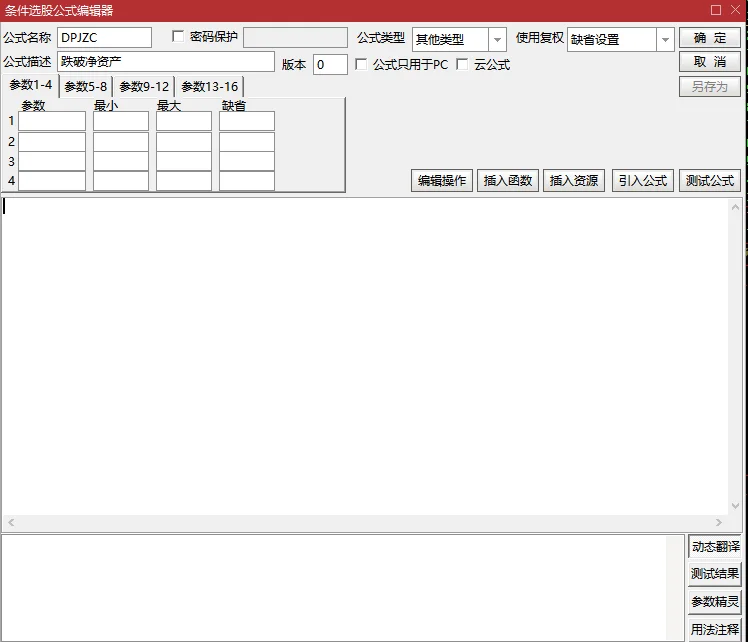Click the editor scroll left arrow
Viewport: 748px width, 642px height.
pos(11,523)
